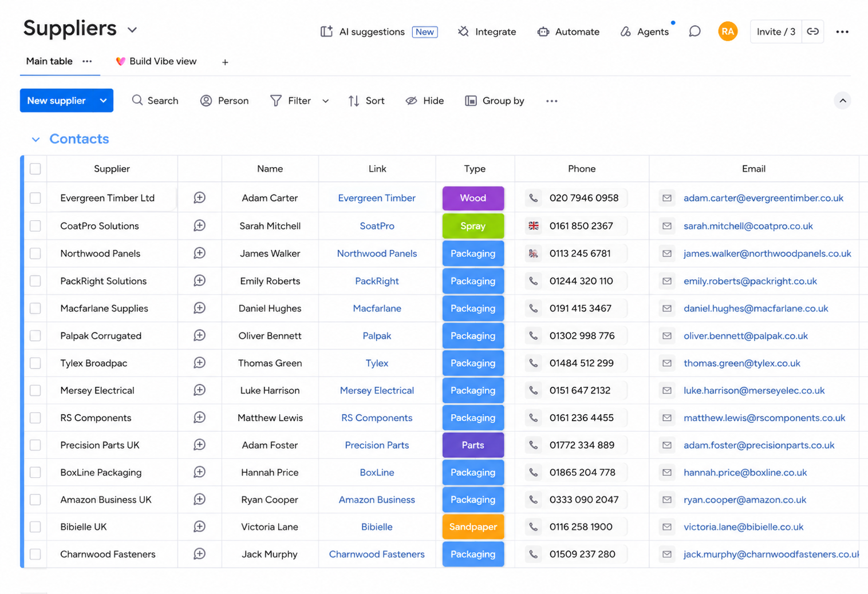The height and width of the screenshot is (594, 868).
Task: Open Sort options
Action: (366, 101)
